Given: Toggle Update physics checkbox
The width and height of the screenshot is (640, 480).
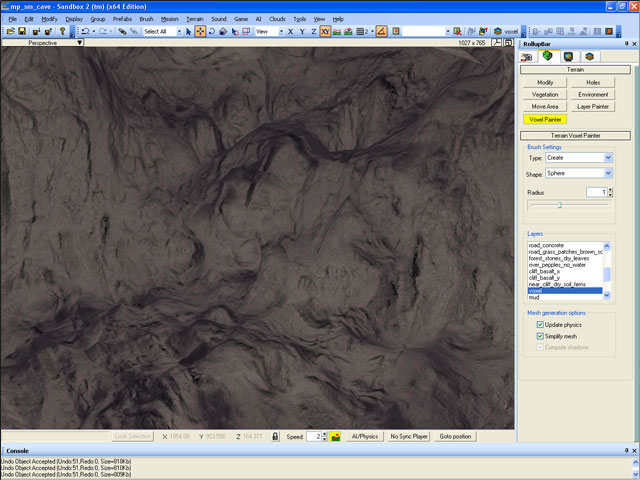Looking at the screenshot, I should [x=541, y=325].
